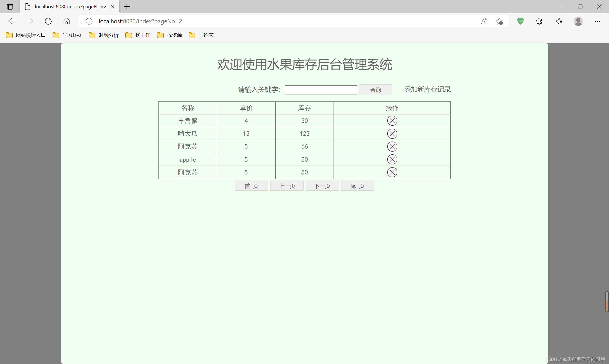Delete the 羊角蜜 row with its X icon
The height and width of the screenshot is (364, 609).
(392, 121)
